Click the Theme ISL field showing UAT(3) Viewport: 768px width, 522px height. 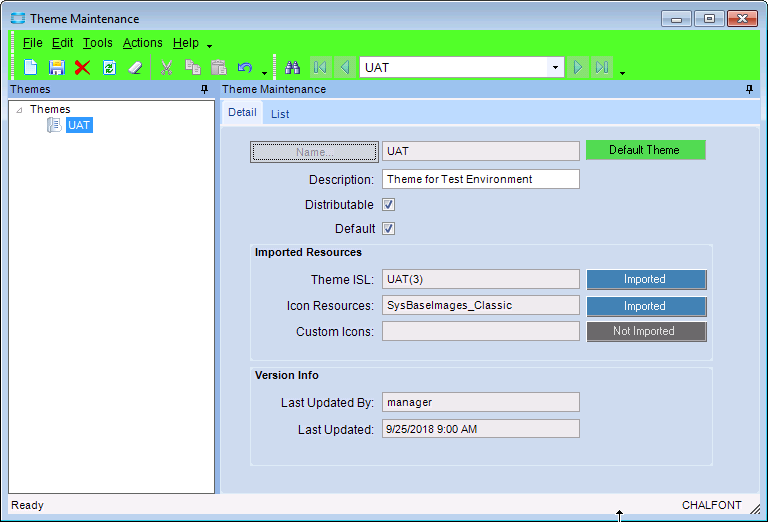(x=480, y=279)
